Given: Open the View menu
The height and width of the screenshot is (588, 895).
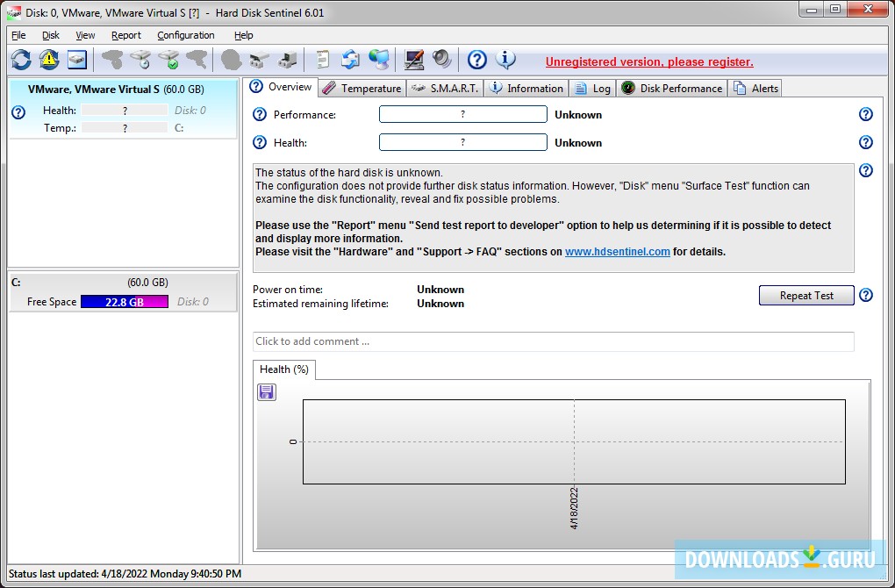Looking at the screenshot, I should (x=86, y=35).
